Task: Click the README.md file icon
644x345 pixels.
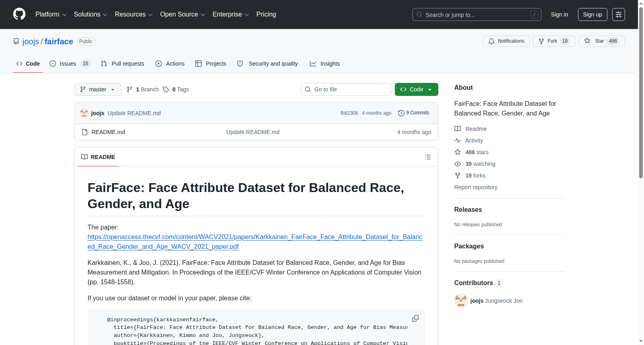Action: [x=85, y=132]
